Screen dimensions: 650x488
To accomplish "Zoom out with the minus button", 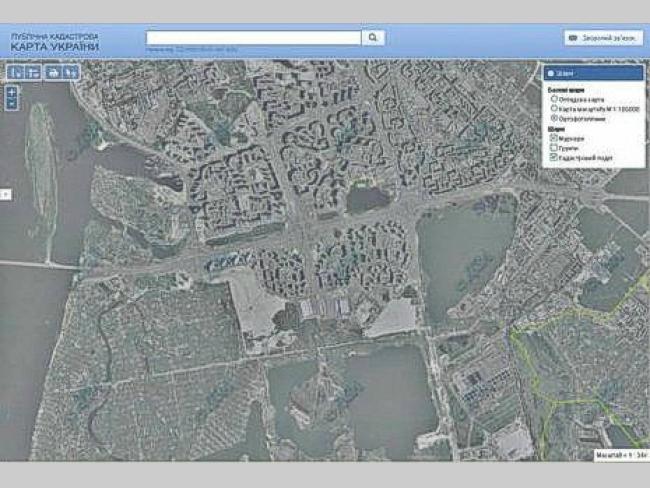I will pyautogui.click(x=11, y=104).
